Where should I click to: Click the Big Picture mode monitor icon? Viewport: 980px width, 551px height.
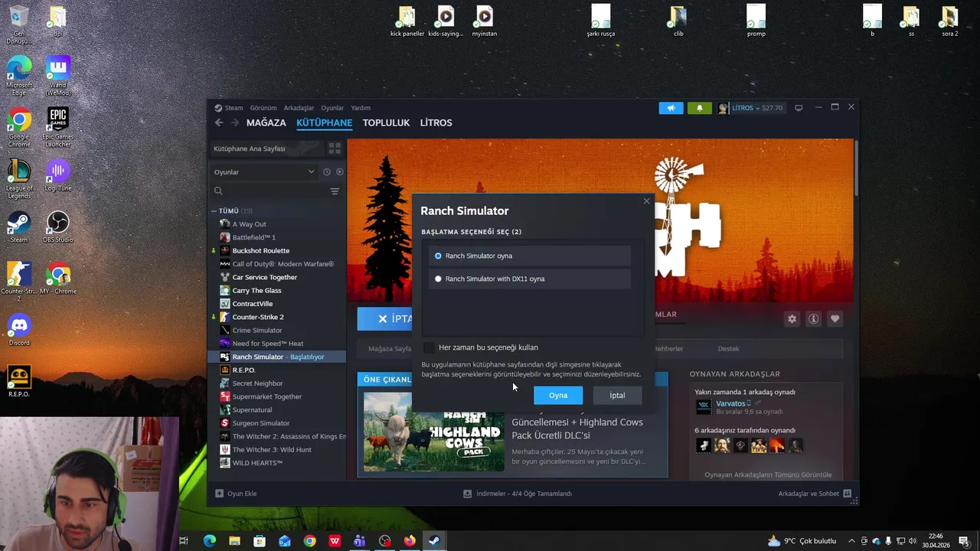799,108
